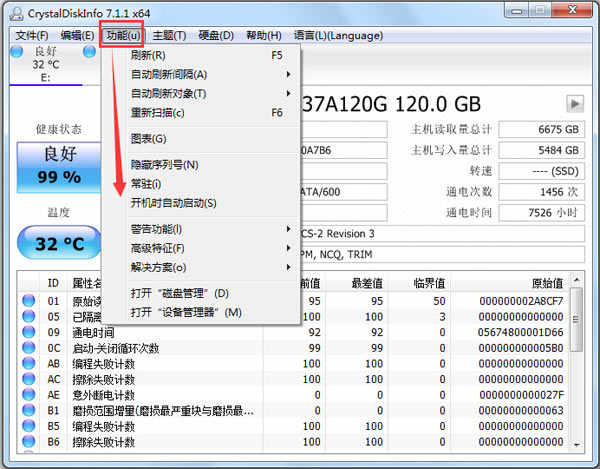Click the 良好 99 % health status button
Image resolution: width=600 pixels, height=469 pixels.
pyautogui.click(x=59, y=167)
